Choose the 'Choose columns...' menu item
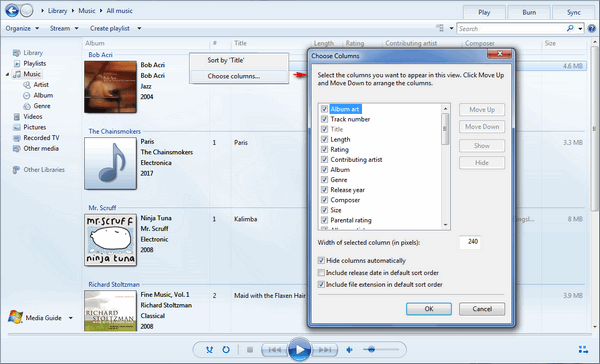The height and width of the screenshot is (364, 600). tap(239, 76)
